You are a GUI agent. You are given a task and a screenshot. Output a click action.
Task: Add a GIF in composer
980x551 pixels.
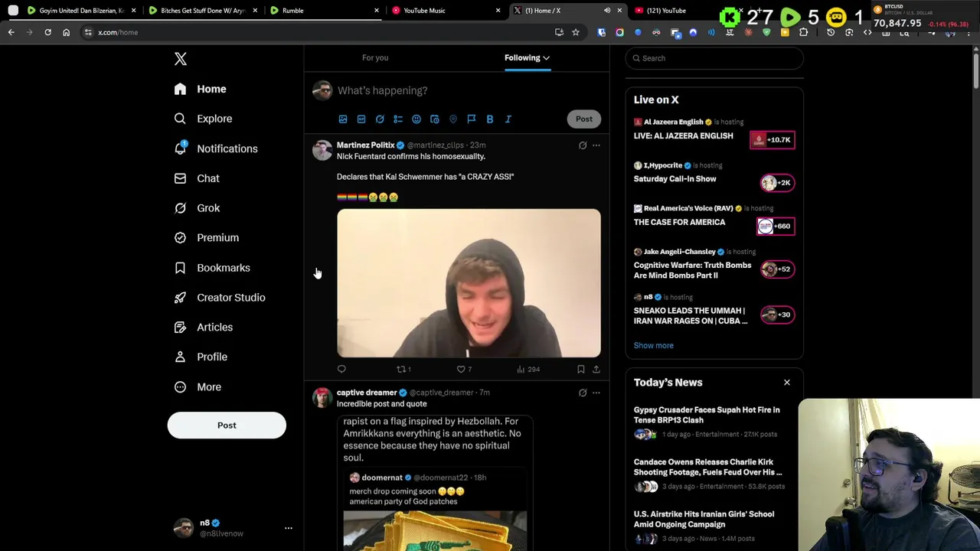361,119
